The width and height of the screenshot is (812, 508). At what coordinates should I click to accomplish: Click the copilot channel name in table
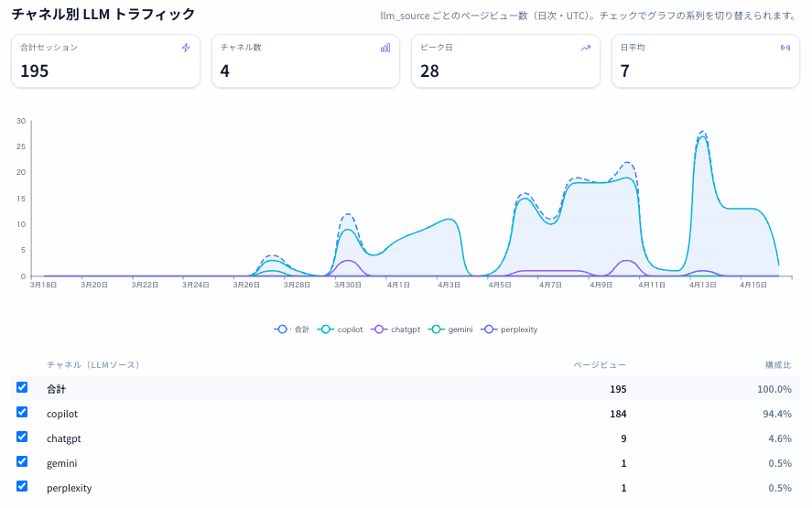point(62,414)
